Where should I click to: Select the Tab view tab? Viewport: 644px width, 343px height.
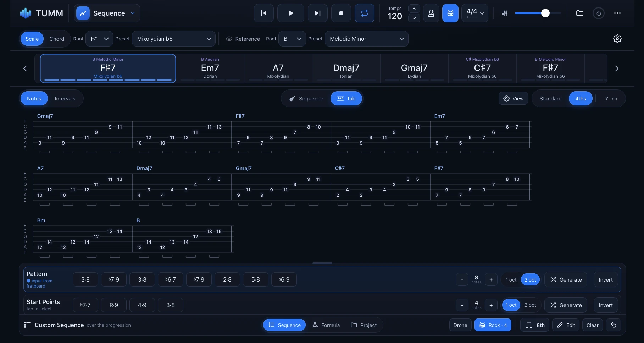pos(346,98)
